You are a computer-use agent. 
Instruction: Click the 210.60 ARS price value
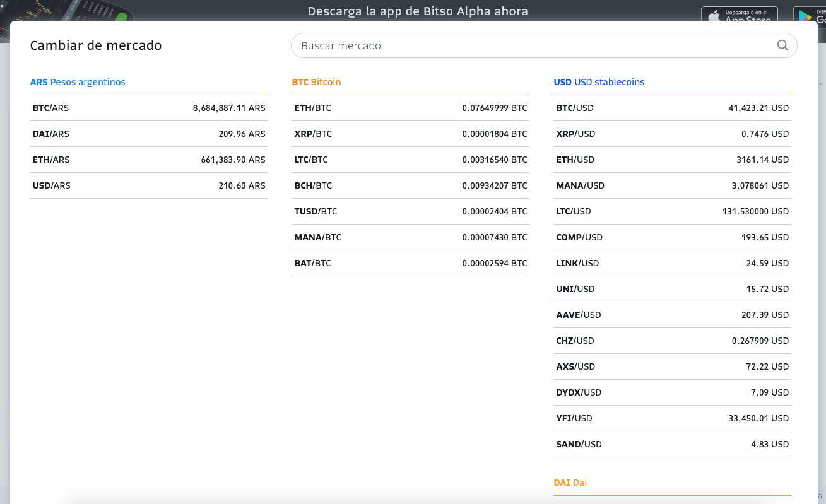click(242, 185)
